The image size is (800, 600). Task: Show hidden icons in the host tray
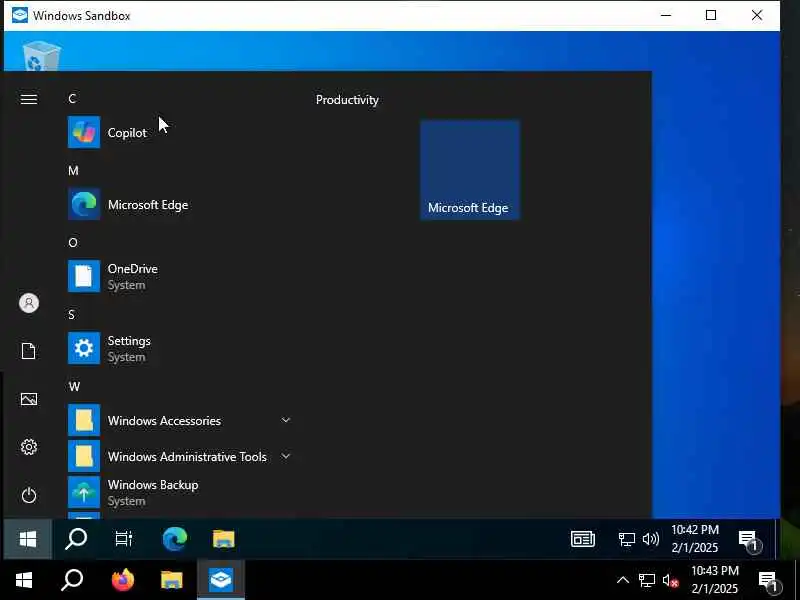click(622, 580)
